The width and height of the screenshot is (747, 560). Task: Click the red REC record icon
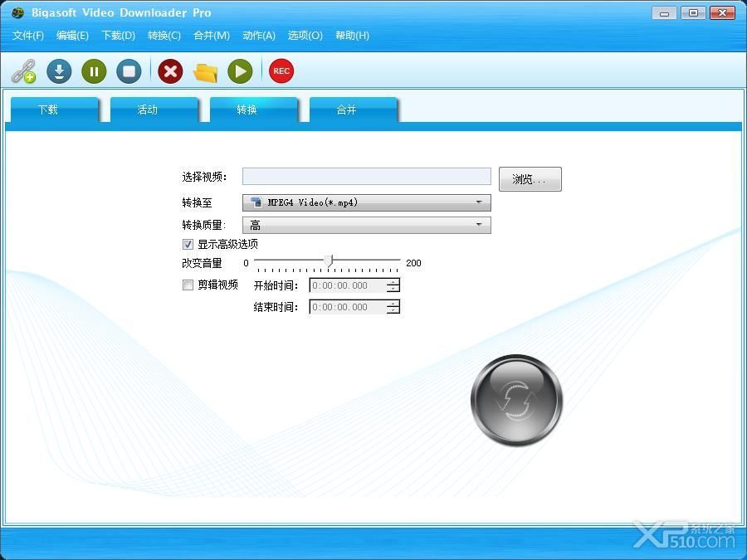tap(281, 71)
